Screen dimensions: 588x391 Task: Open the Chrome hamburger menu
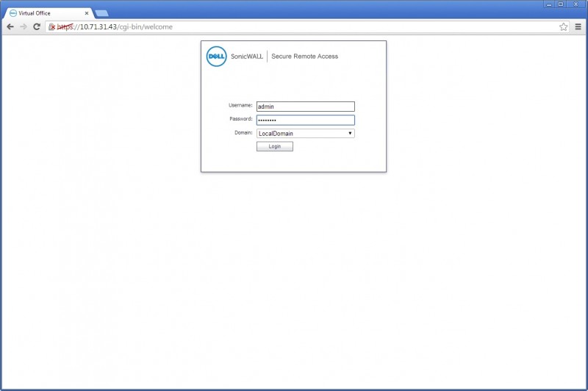(x=578, y=26)
